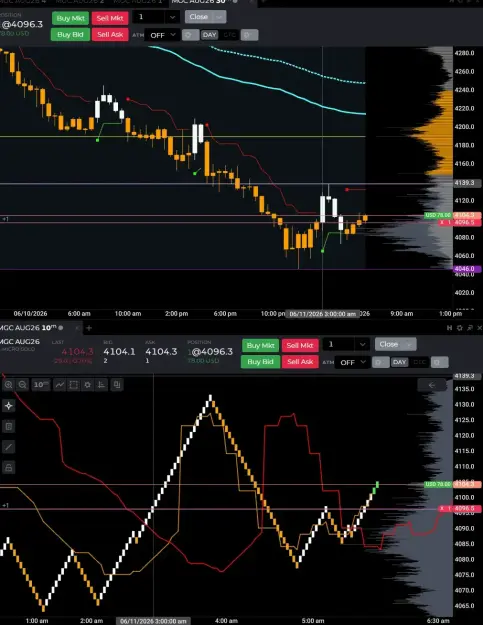Open chart type line icon in lower toolbar
The width and height of the screenshot is (483, 625).
pos(59,385)
